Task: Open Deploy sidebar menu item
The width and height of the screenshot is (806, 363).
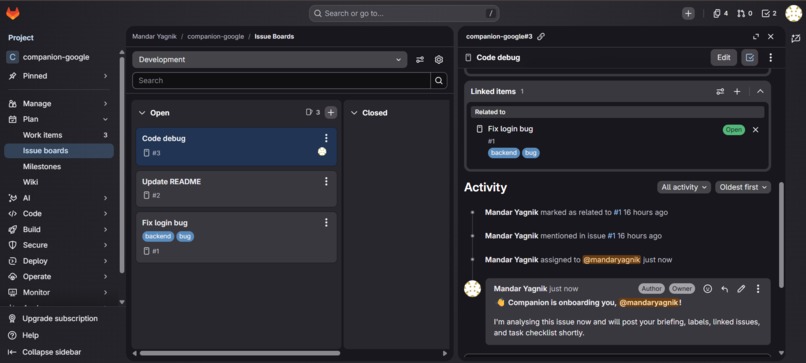Action: coord(58,261)
